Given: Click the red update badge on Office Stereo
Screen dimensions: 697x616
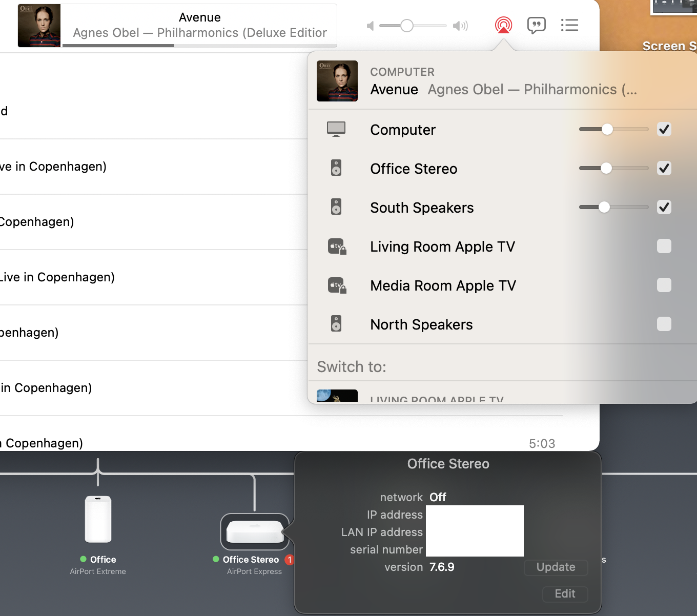Looking at the screenshot, I should click(x=290, y=560).
